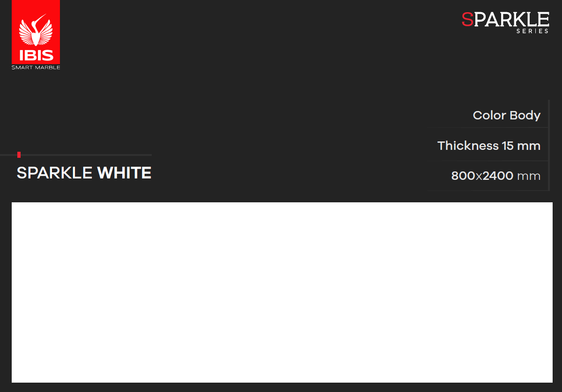562x392 pixels.
Task: Open the SPARKLE series logo
Action: point(505,22)
